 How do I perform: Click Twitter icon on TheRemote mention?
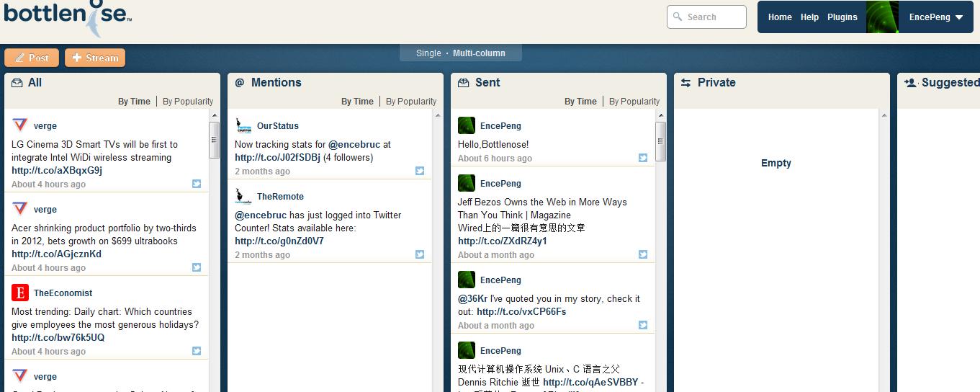420,254
